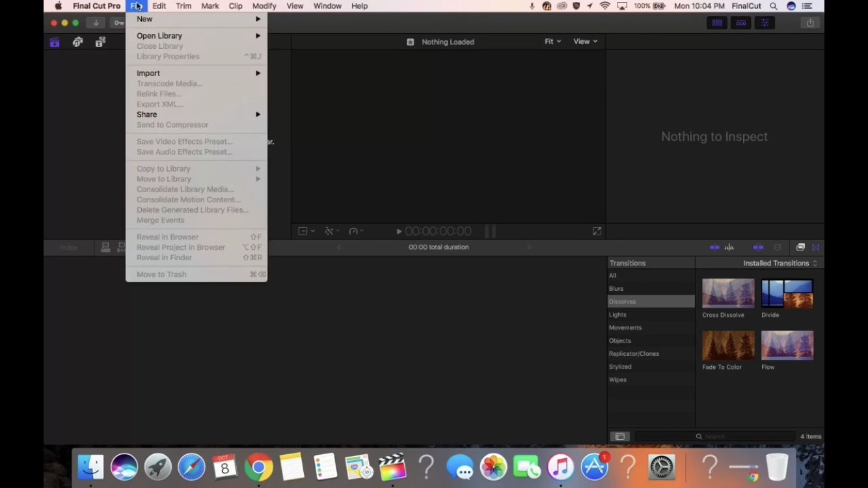Screen dimensions: 868x488
Task: Open the Libraries sidebar clapboard icon
Action: pos(55,42)
